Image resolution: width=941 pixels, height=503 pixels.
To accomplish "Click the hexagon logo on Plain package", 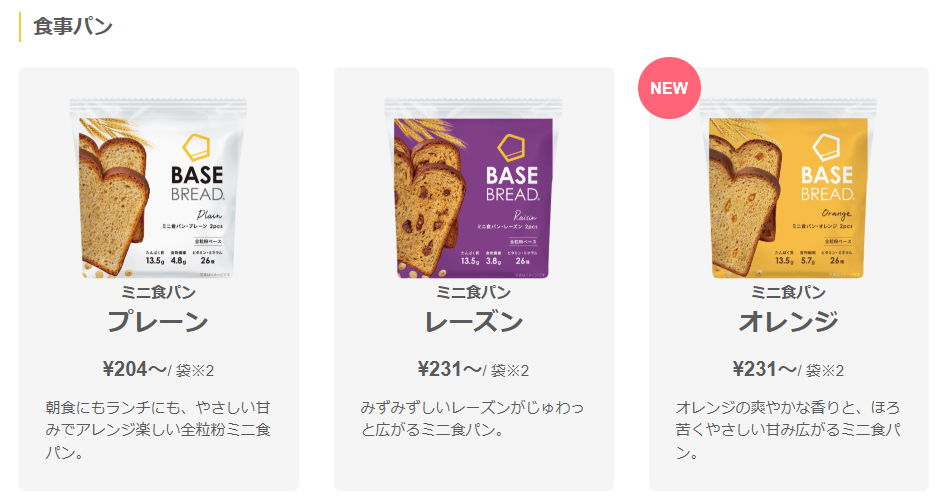I will pyautogui.click(x=196, y=147).
